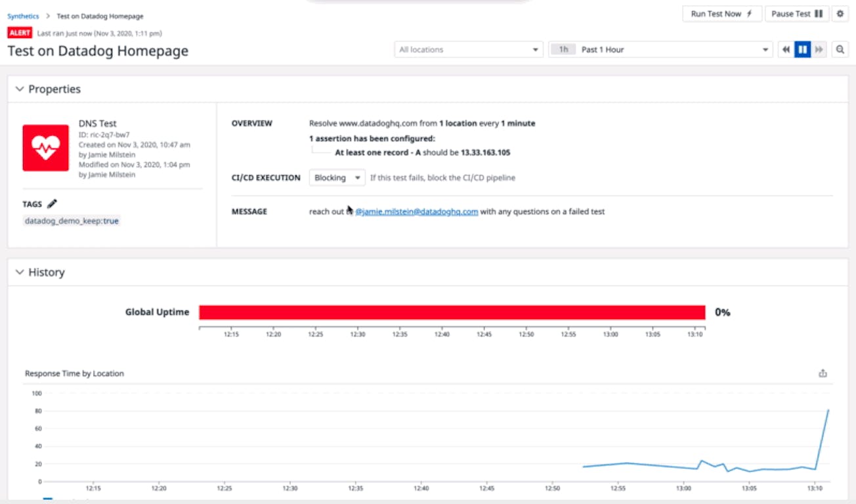Open the All locations dropdown
The image size is (856, 504).
469,50
